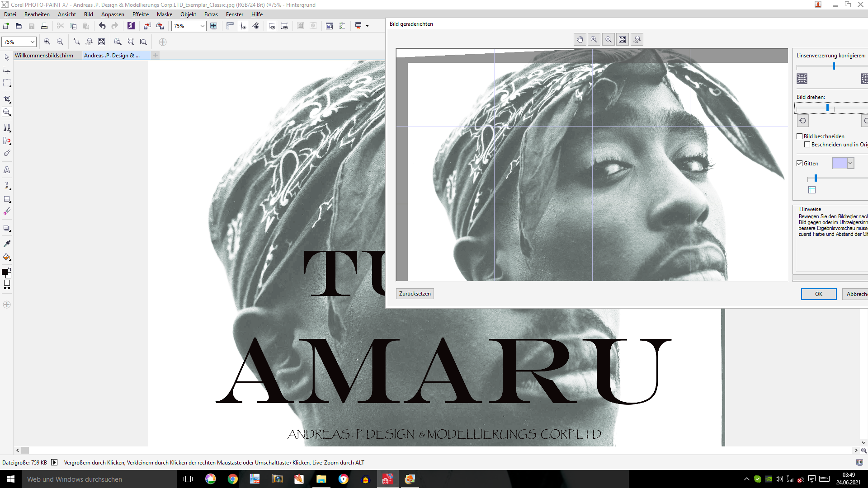
Task: Open the Gitter color dropdown arrow
Action: coord(850,163)
